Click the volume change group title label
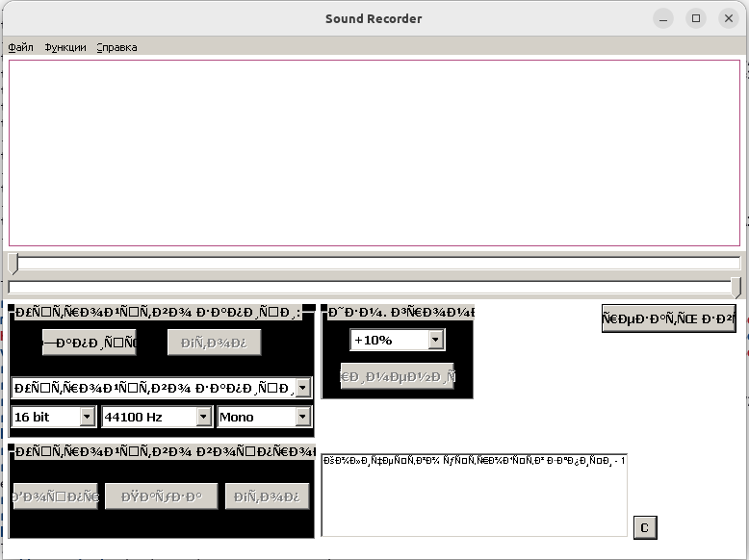 pyautogui.click(x=401, y=312)
